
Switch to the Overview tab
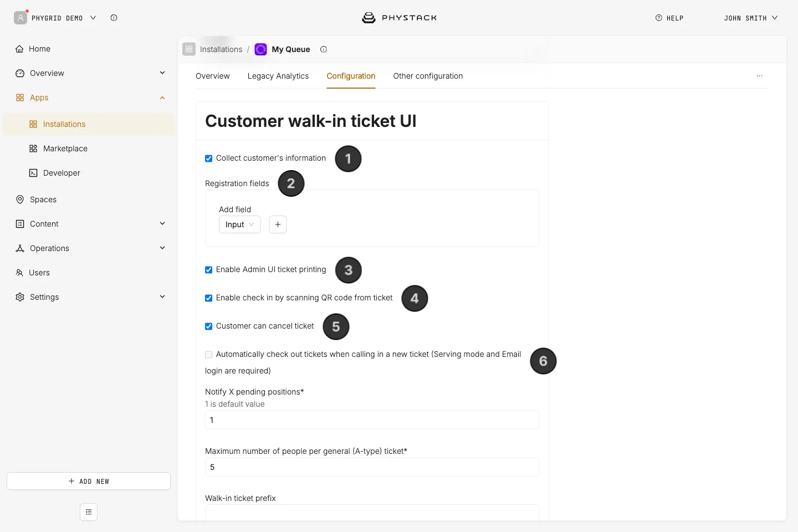tap(213, 76)
